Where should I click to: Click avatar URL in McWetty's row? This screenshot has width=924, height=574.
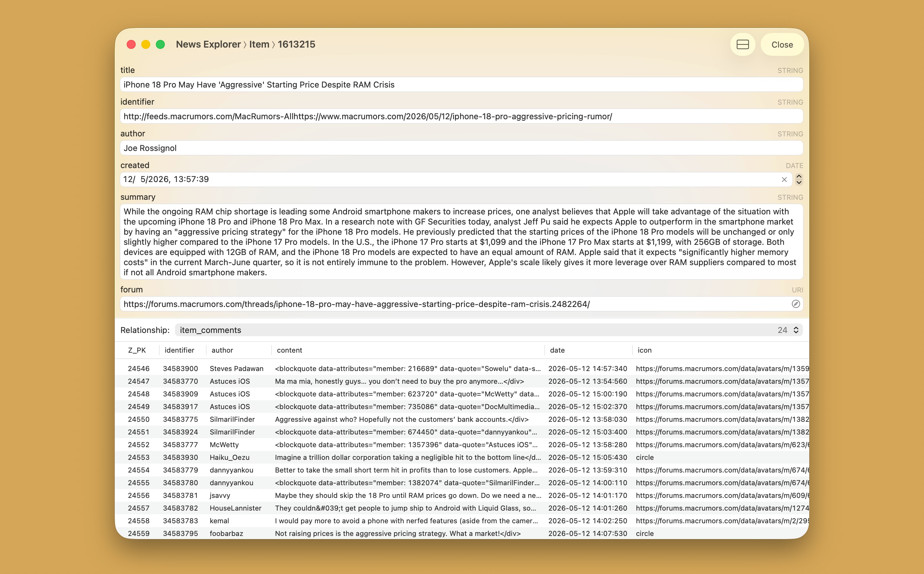[722, 445]
